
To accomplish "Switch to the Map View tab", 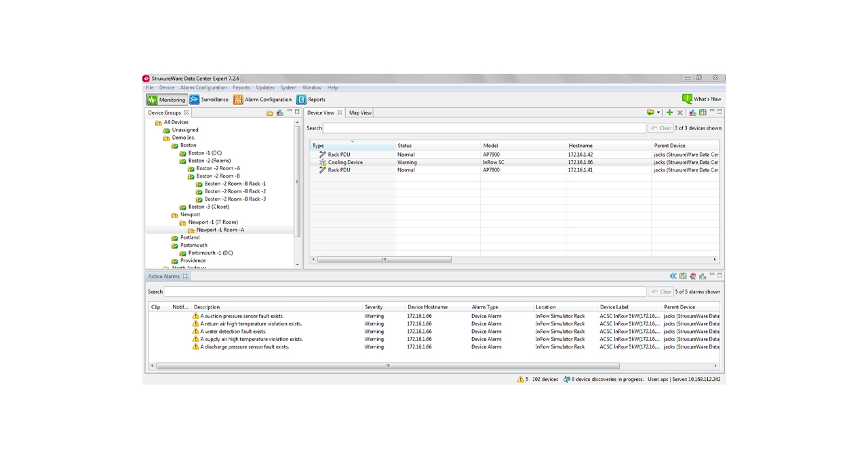I will [360, 113].
